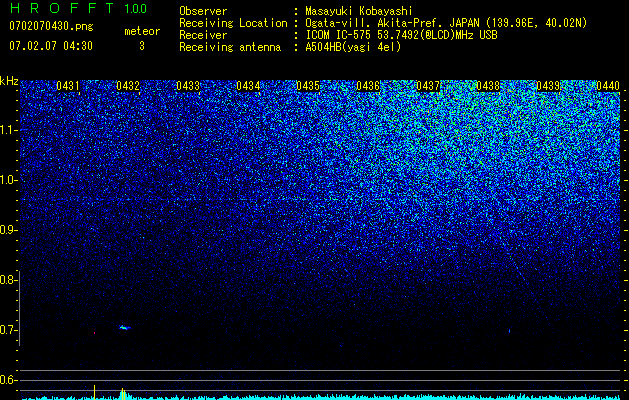Click the 0434 time marker

(x=248, y=86)
